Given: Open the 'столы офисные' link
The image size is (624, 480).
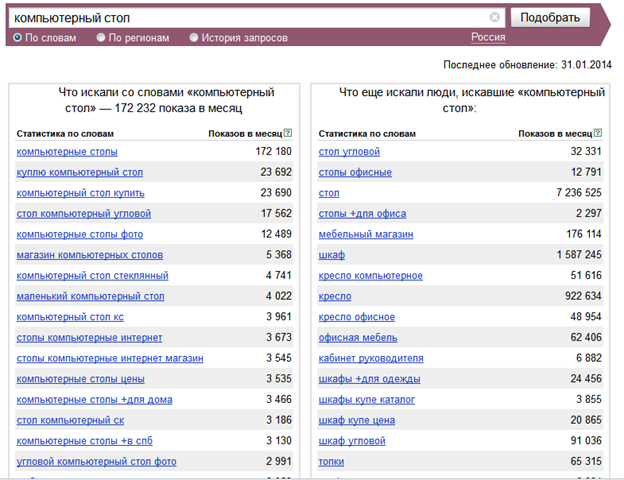Looking at the screenshot, I should (355, 172).
